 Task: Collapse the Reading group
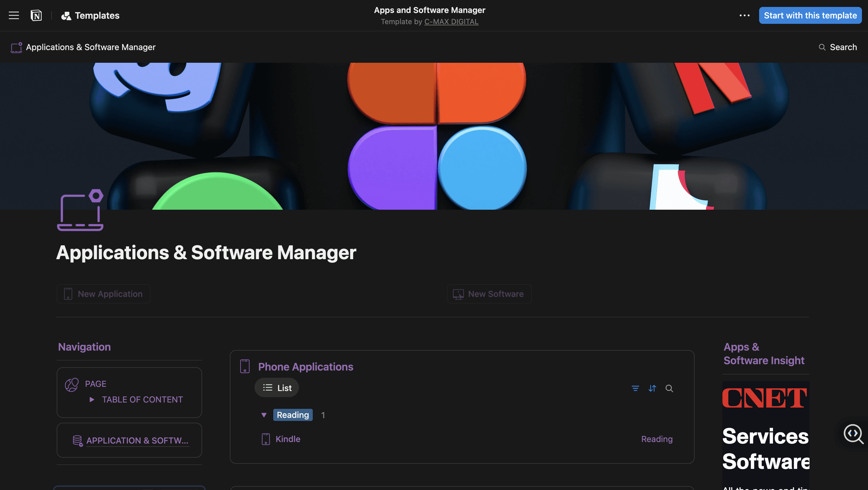(264, 415)
